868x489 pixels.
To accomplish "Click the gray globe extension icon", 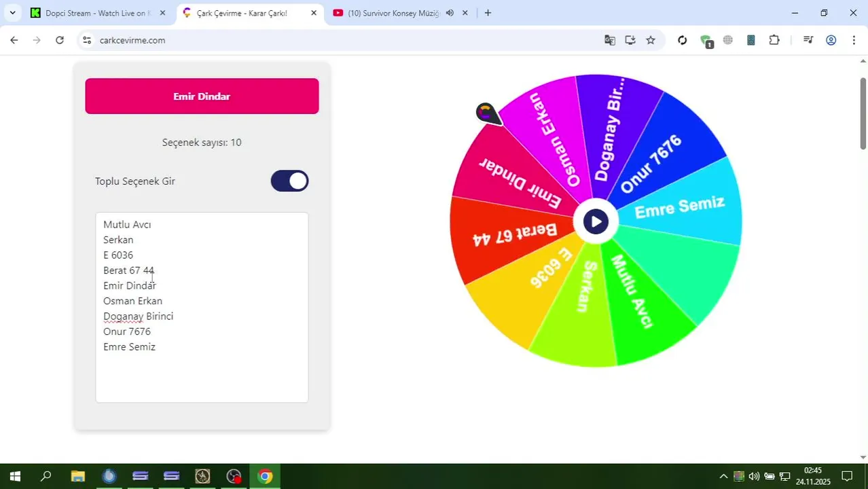I will tap(728, 40).
